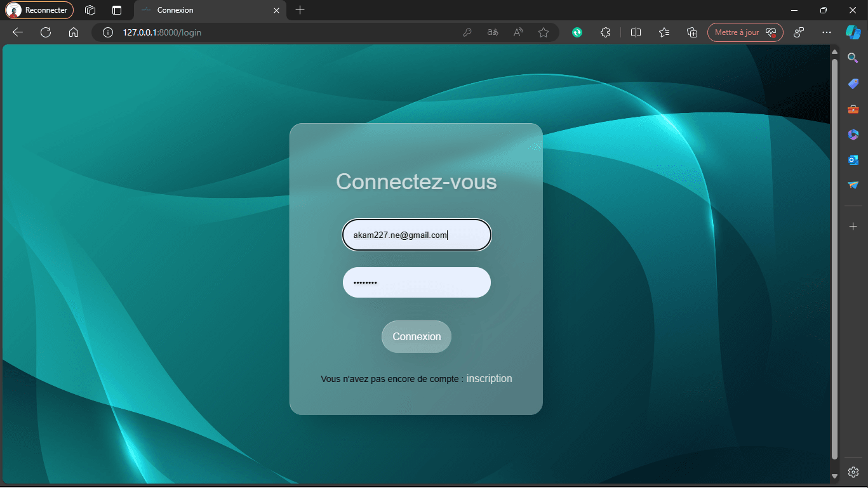Add this page to favorites
Image resolution: width=868 pixels, height=488 pixels.
coord(544,32)
